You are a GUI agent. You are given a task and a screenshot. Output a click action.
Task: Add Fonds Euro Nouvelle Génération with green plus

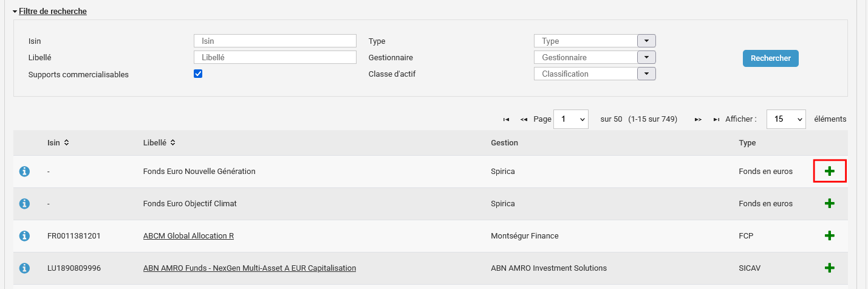pos(830,172)
